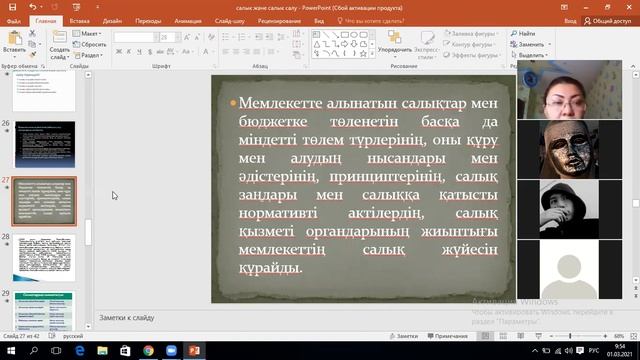Select the right arrow shape in gallery

(x=344, y=44)
